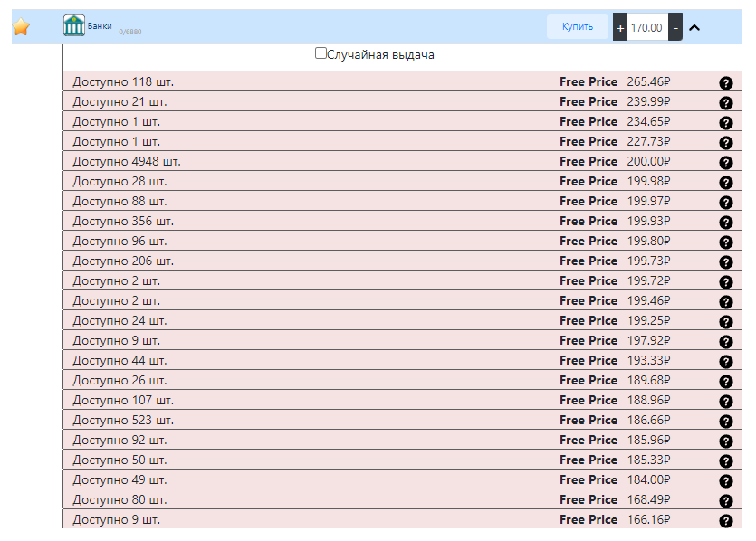Decrease price with the minus button
Screen dimensions: 756x541
[x=675, y=27]
